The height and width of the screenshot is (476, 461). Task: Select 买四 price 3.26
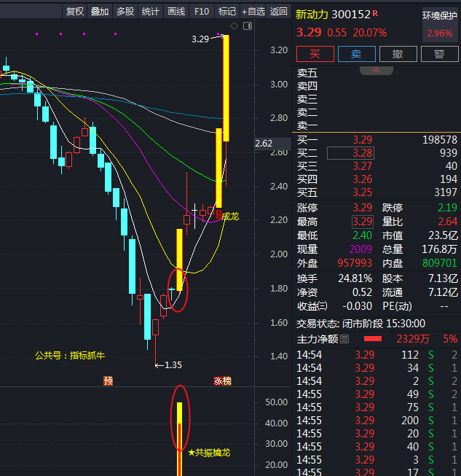363,179
